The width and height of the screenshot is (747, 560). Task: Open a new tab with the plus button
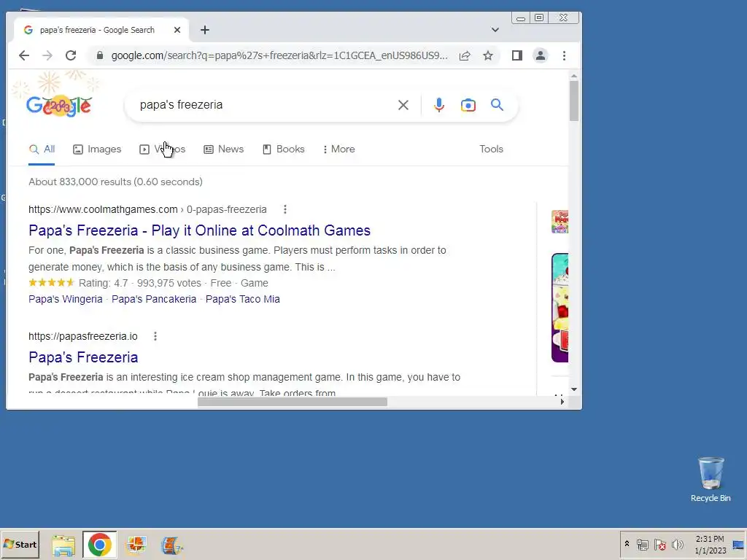pyautogui.click(x=205, y=30)
